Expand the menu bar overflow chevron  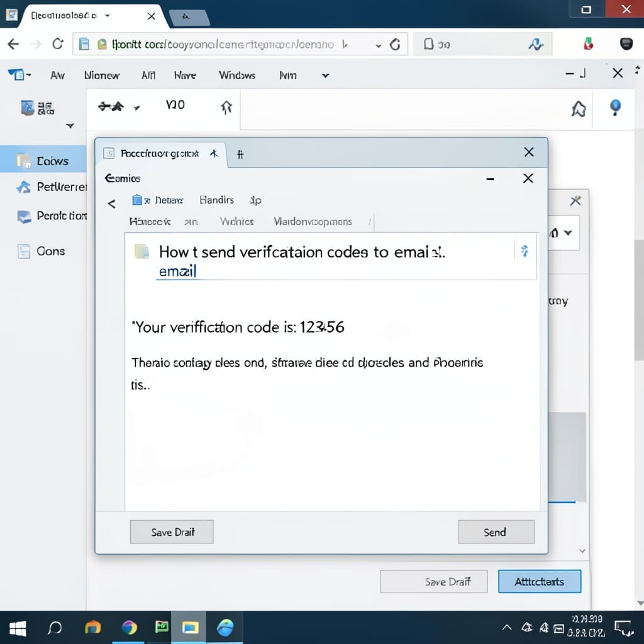coord(325,75)
